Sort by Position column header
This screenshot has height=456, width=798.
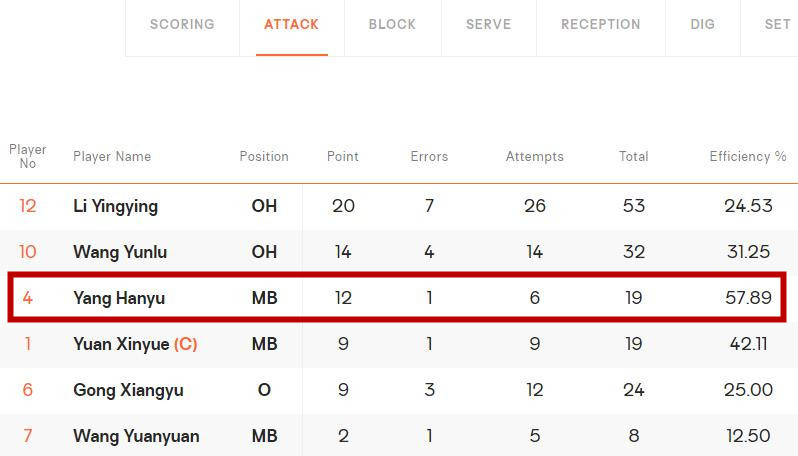264,156
